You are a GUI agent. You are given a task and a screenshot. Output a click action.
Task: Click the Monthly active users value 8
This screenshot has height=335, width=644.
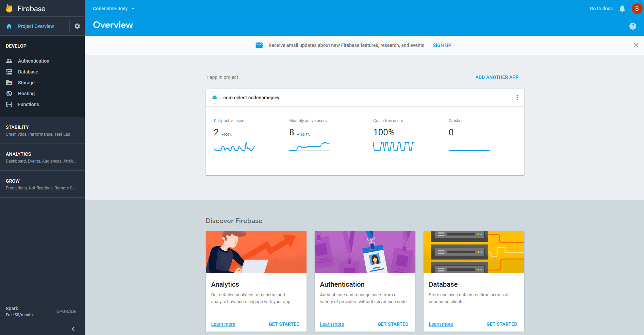coord(292,132)
